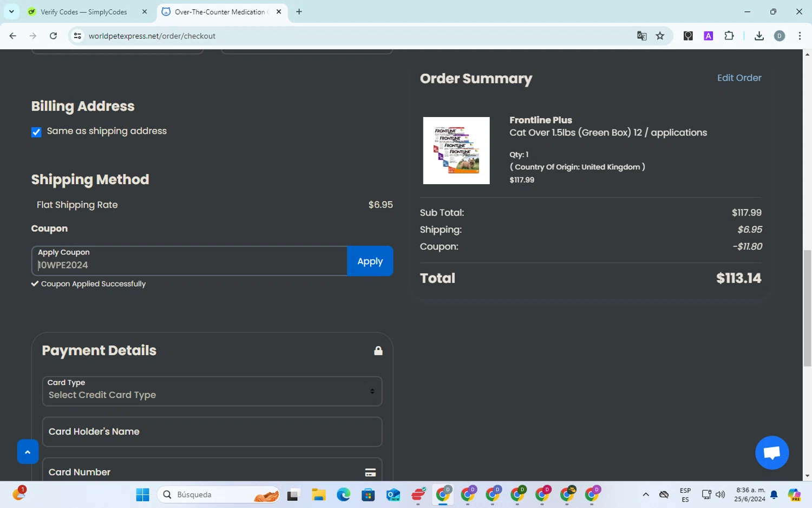This screenshot has height=508, width=812.
Task: Open the Extensions puzzle menu
Action: coord(729,36)
